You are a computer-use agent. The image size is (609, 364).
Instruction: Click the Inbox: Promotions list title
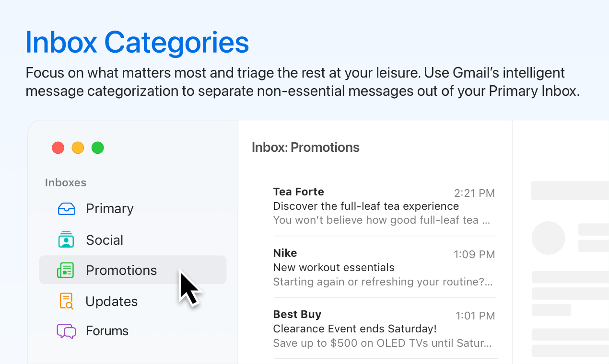[x=305, y=148]
